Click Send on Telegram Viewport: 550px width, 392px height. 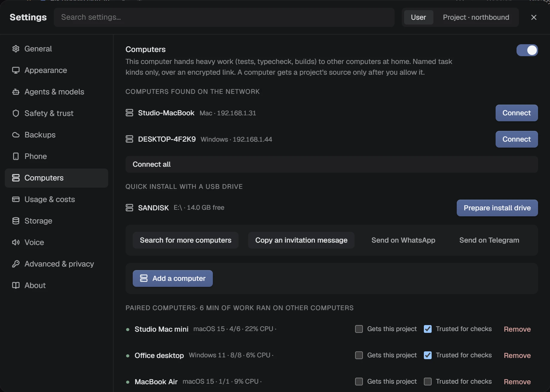click(x=489, y=240)
